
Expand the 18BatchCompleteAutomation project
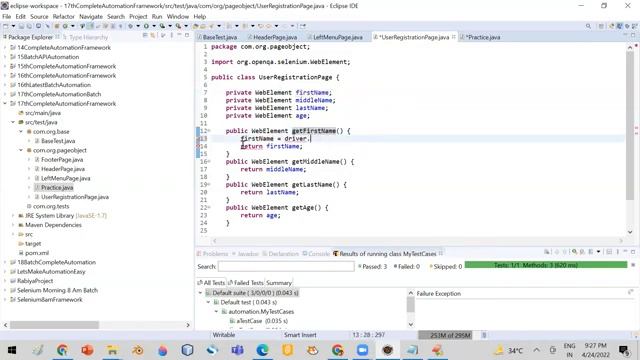pos(5,262)
